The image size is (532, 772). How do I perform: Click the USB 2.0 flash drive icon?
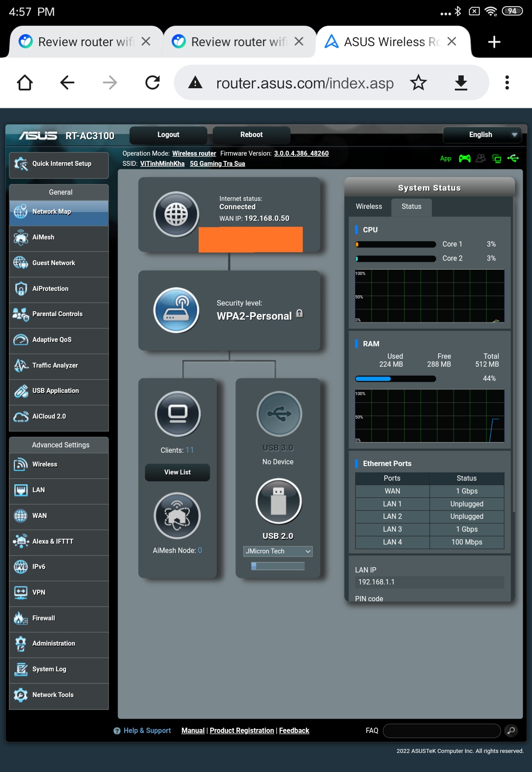[x=278, y=501]
